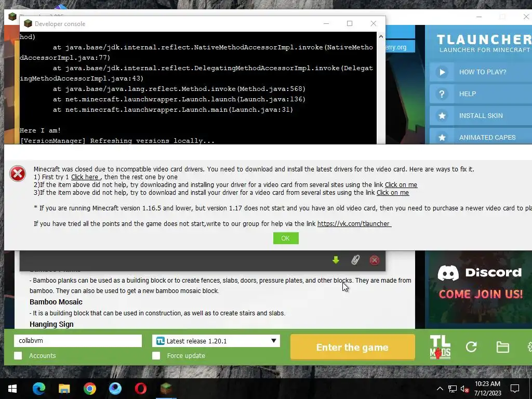Image resolution: width=532 pixels, height=399 pixels.
Task: Follow the 'Click here' link in step 1
Action: (85, 177)
